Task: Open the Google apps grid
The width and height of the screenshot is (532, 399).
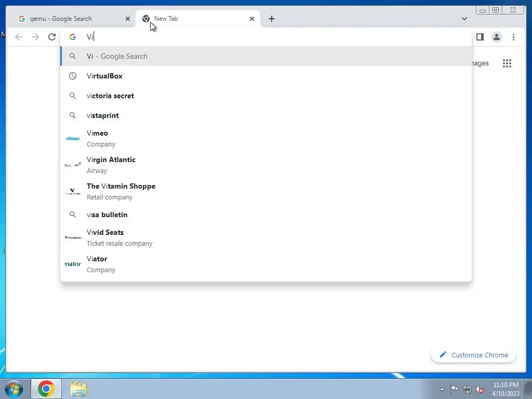Action: (507, 63)
